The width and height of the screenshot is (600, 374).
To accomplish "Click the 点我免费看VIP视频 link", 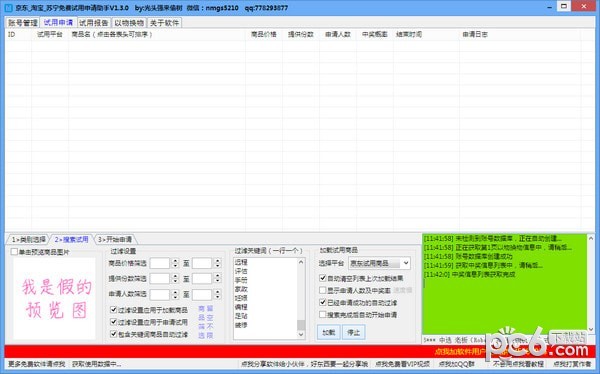I will [x=402, y=364].
